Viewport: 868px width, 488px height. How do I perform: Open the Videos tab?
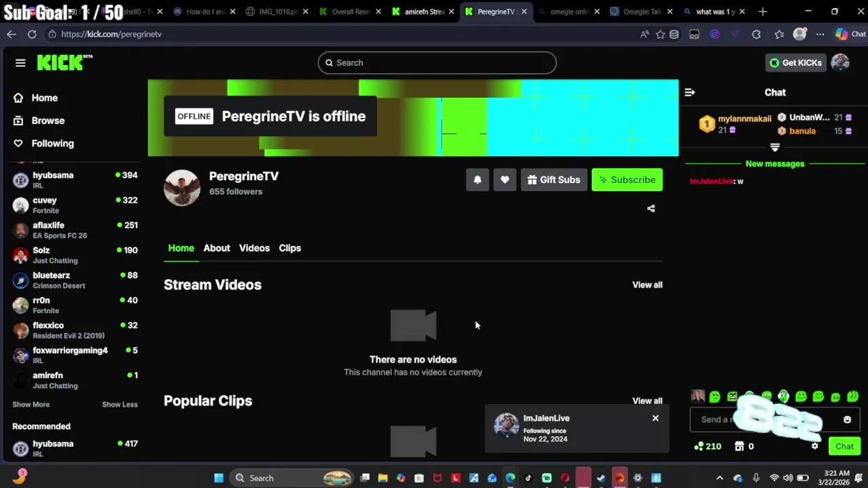254,248
